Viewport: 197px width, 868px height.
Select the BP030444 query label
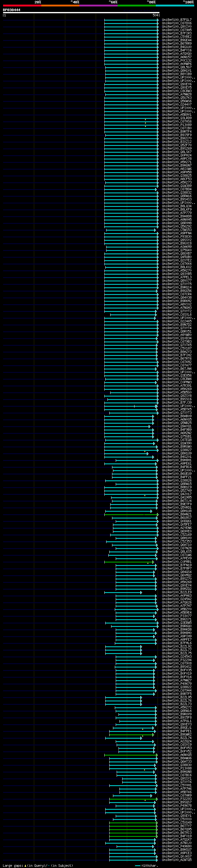tap(11, 10)
